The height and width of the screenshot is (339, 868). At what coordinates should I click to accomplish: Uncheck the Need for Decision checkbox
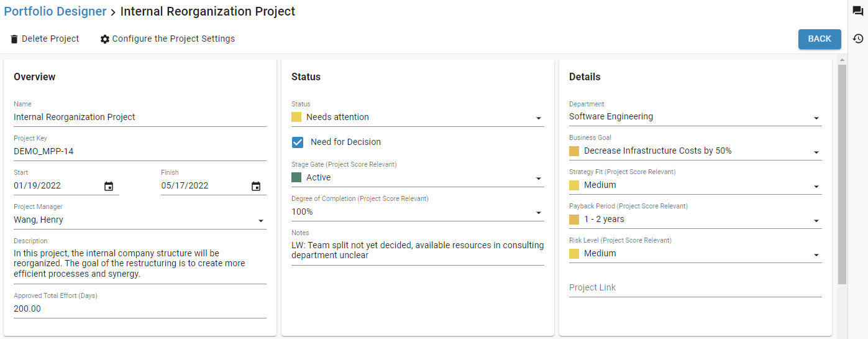[298, 142]
